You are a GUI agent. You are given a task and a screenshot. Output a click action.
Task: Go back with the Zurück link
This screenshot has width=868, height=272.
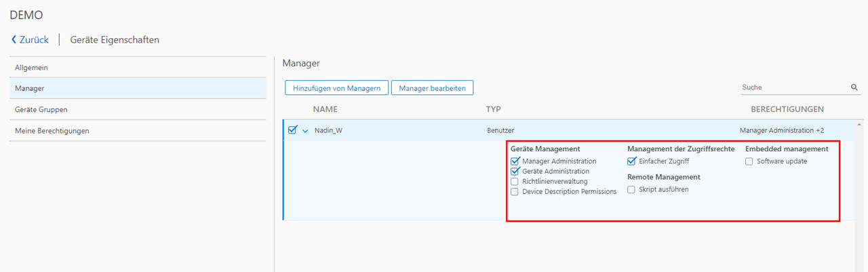point(30,40)
